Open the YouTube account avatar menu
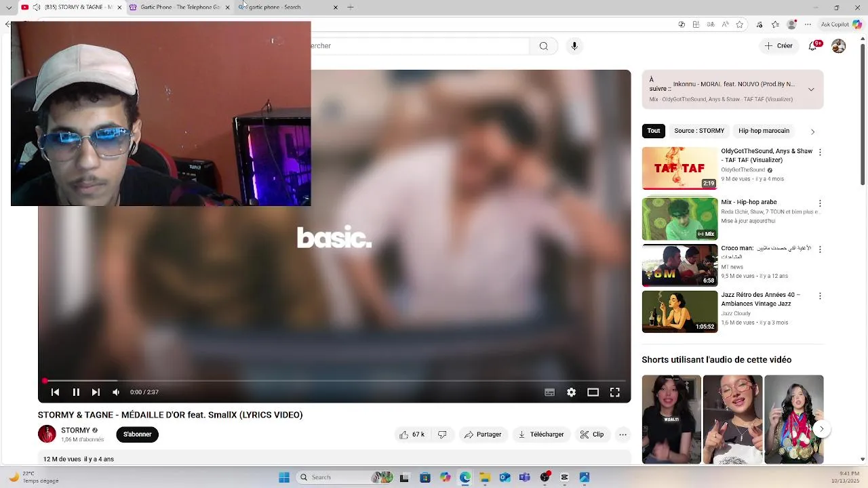The width and height of the screenshot is (868, 488). pos(839,46)
